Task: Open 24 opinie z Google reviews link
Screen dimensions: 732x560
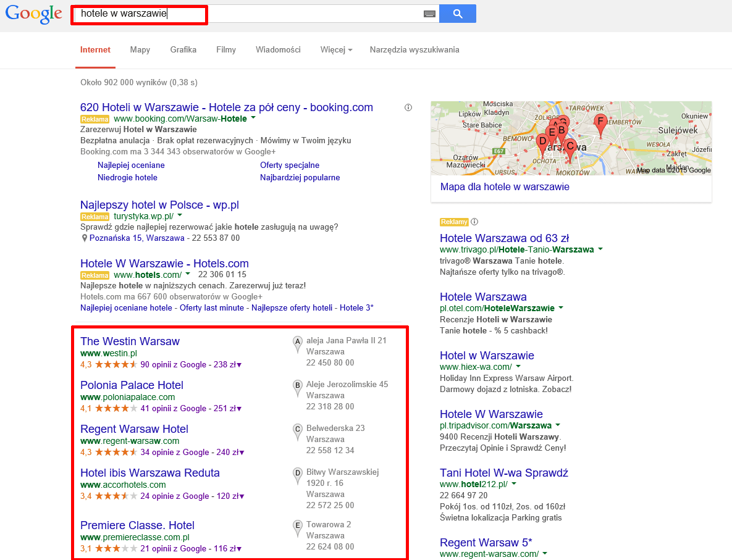Action: (175, 496)
